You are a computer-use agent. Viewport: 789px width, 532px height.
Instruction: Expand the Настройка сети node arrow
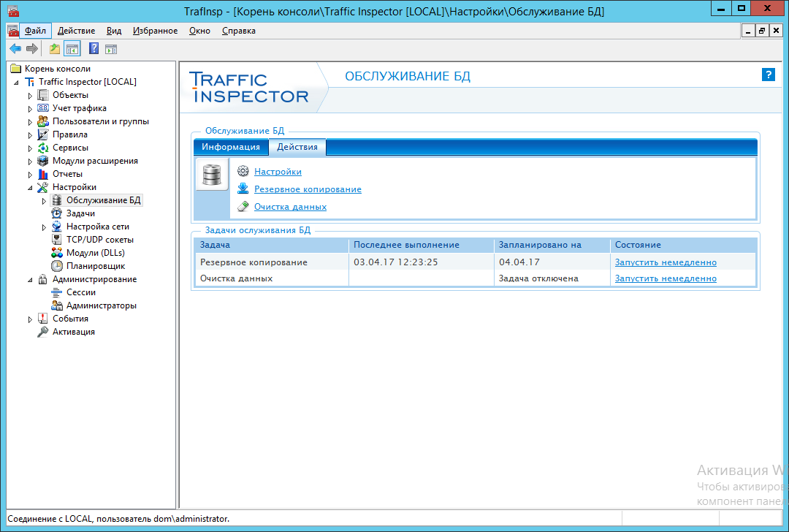(x=44, y=227)
